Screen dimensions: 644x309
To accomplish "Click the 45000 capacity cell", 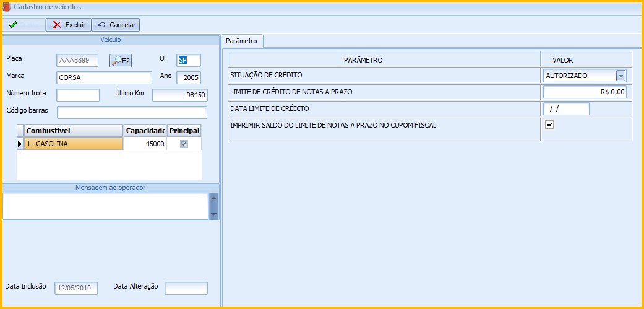I will 145,144.
